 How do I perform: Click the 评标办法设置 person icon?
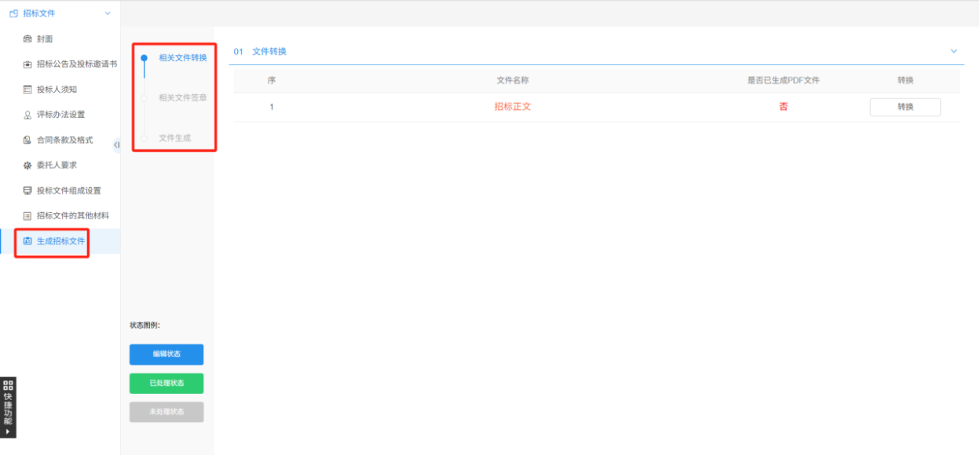click(x=27, y=115)
